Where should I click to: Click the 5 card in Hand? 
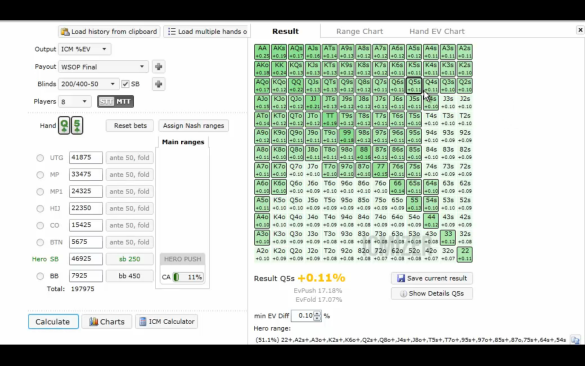pos(77,125)
